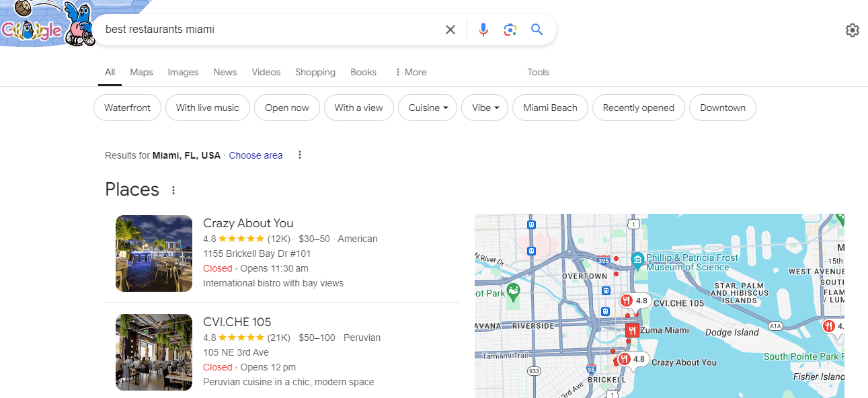Expand the Vibe dropdown

click(484, 108)
